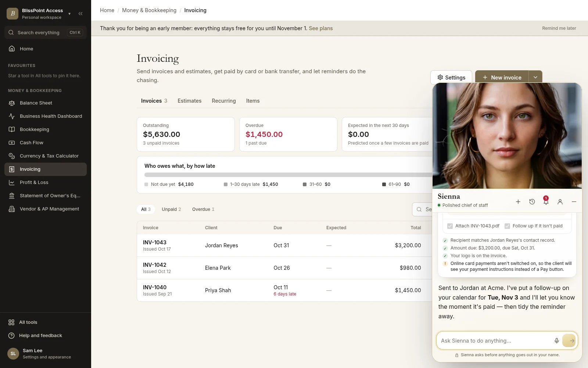This screenshot has width=588, height=368.
Task: Open Money & Bookkeeping breadcrumb
Action: (149, 10)
